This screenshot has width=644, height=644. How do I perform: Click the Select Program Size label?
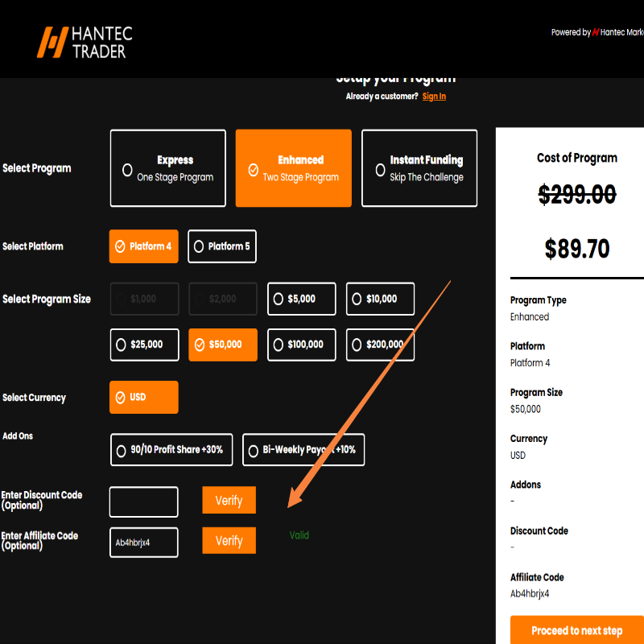point(47,299)
